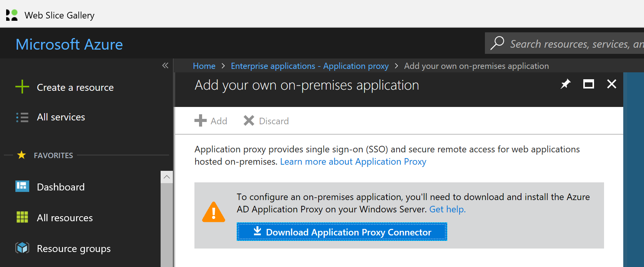
Task: Pin the blade with the pin icon
Action: coord(566,84)
